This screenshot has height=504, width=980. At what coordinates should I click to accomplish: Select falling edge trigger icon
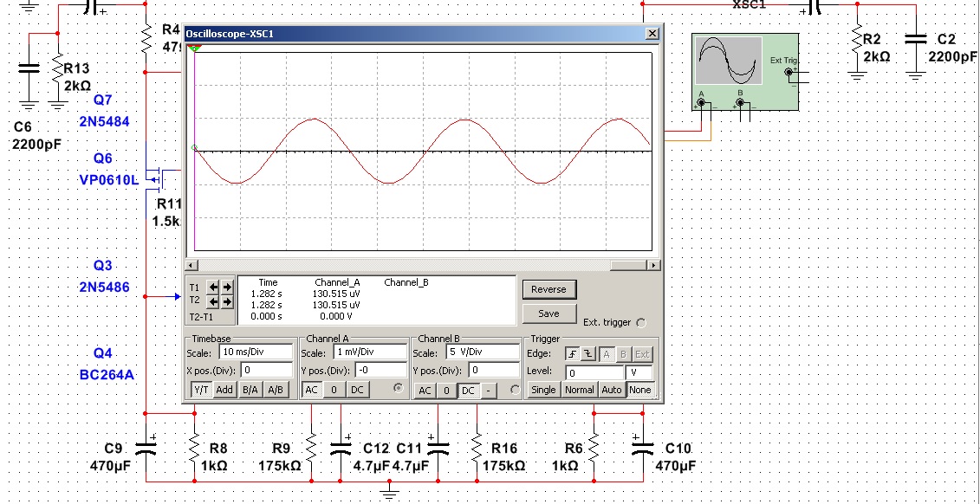[588, 354]
